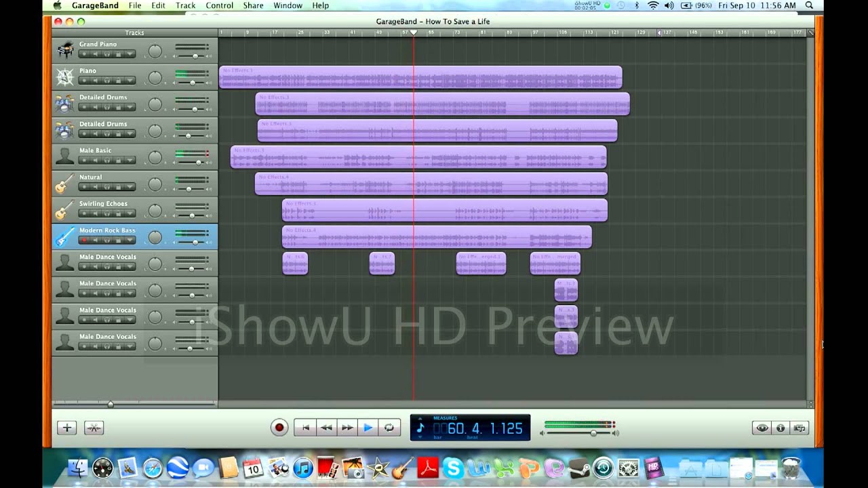Open Time Machine from the Dock
This screenshot has height=488, width=868.
pos(603,468)
